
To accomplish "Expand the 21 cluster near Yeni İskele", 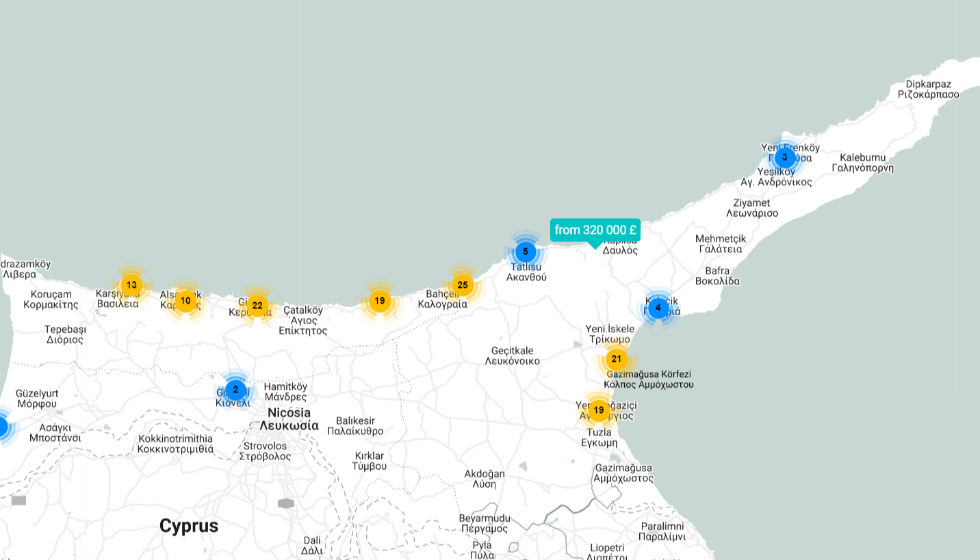I will 616,359.
